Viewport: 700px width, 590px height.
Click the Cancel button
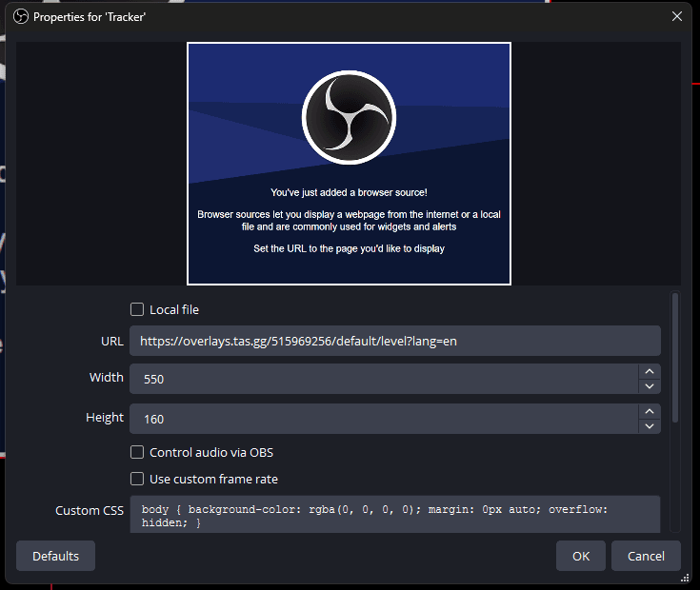click(646, 556)
